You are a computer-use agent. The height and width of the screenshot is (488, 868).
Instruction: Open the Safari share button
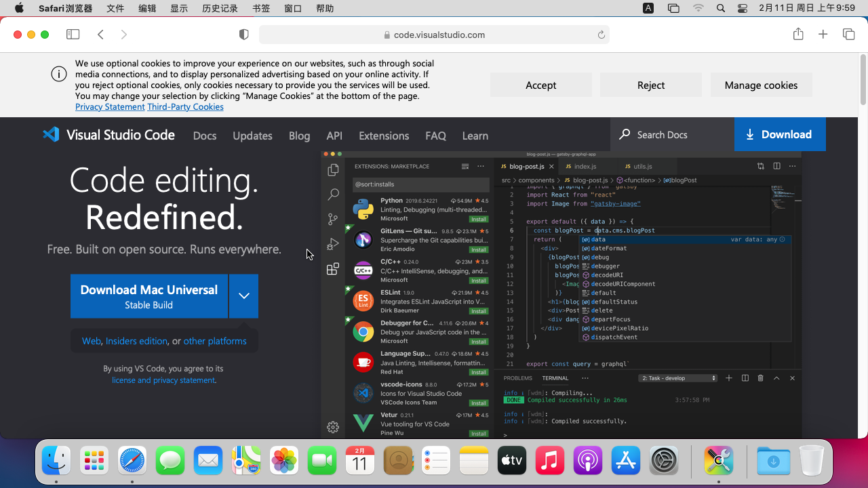click(x=798, y=34)
